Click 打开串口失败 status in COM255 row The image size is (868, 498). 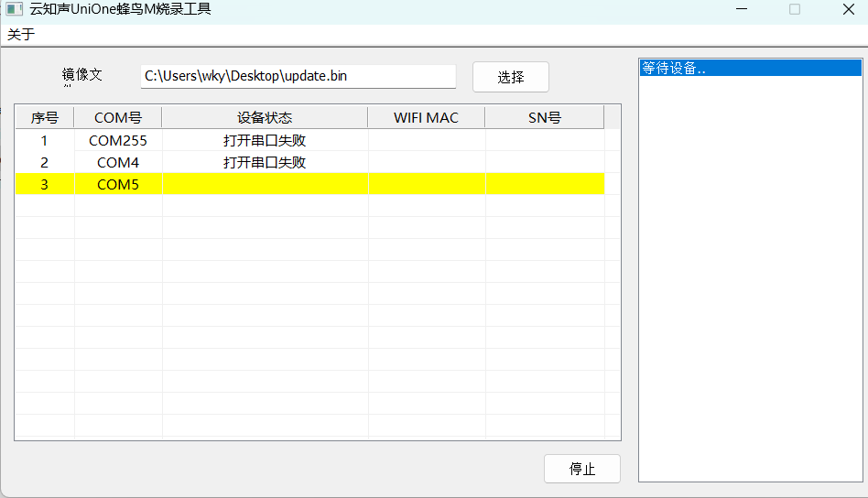pyautogui.click(x=265, y=141)
